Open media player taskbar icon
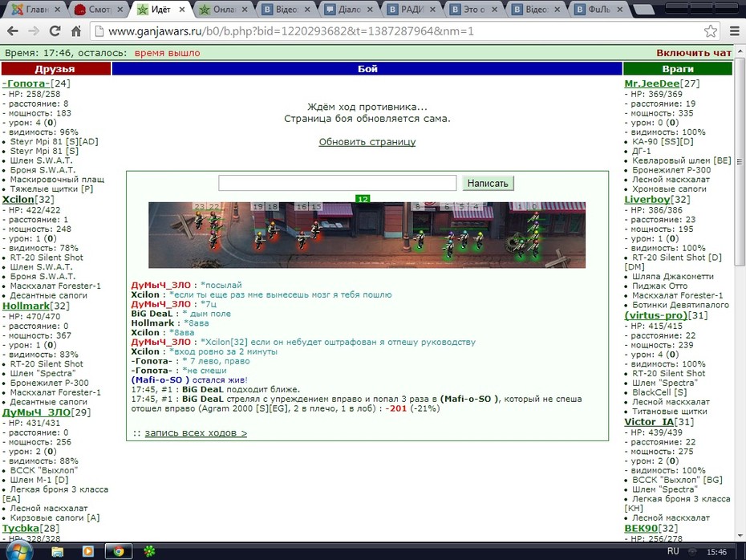The height and width of the screenshot is (560, 746). coord(87,551)
